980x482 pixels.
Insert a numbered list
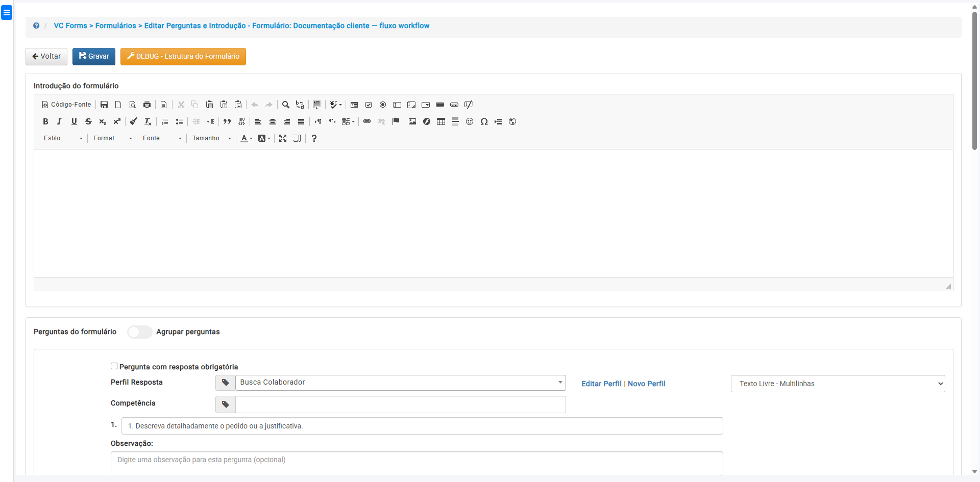pos(165,121)
